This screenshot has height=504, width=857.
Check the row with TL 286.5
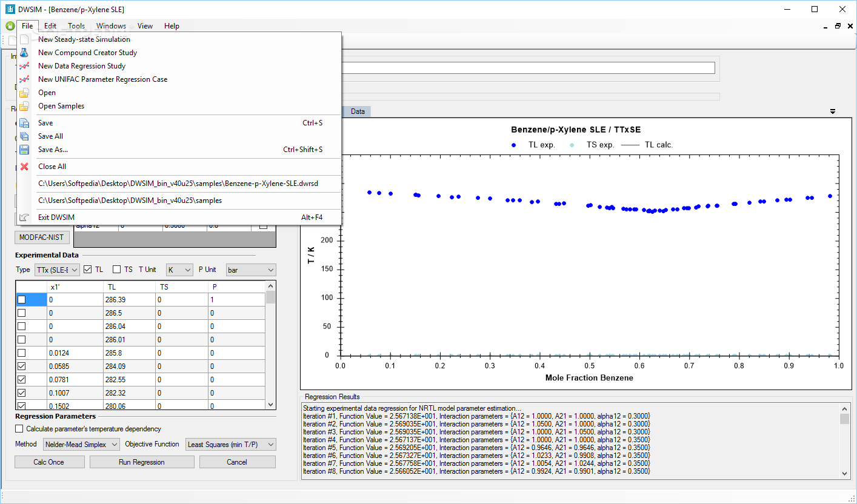[x=21, y=313]
